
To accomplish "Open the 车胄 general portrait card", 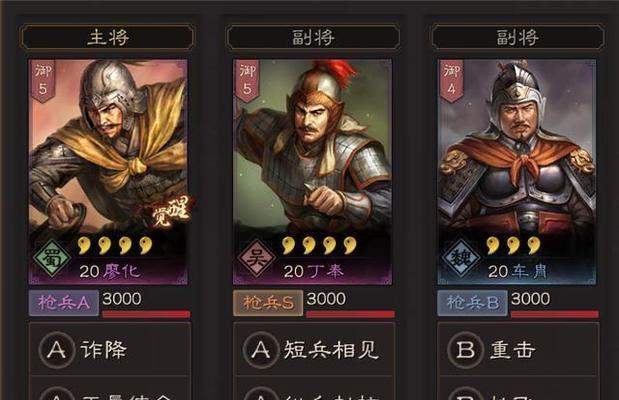I will 517,172.
